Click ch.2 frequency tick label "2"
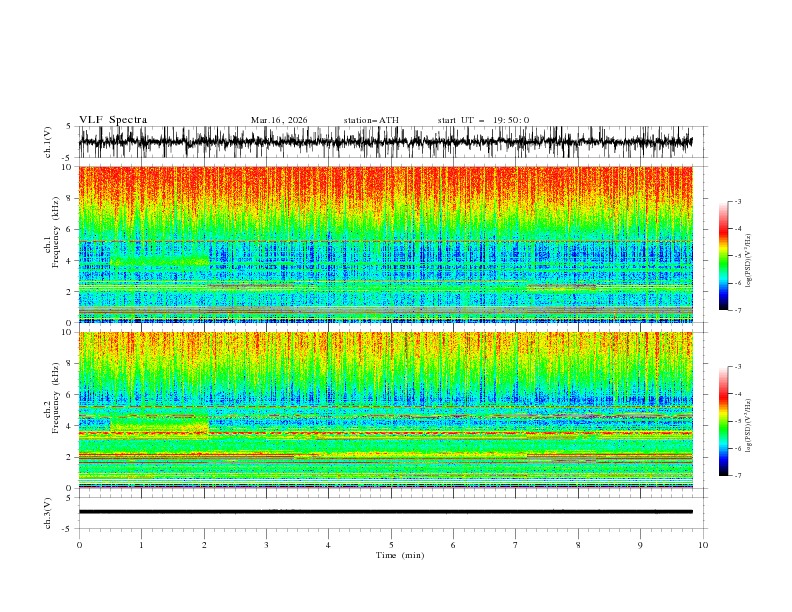The image size is (792, 612). pos(70,457)
